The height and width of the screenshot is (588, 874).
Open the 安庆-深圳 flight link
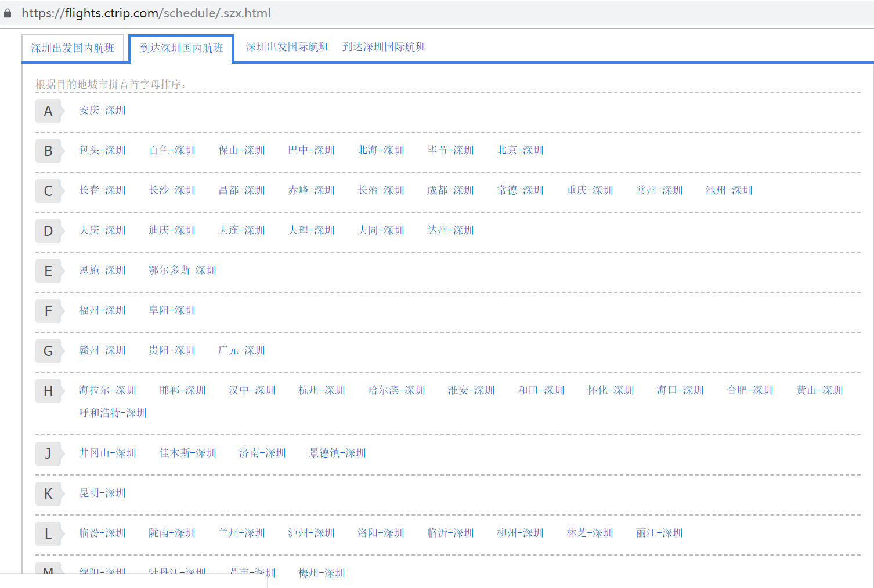click(x=102, y=110)
